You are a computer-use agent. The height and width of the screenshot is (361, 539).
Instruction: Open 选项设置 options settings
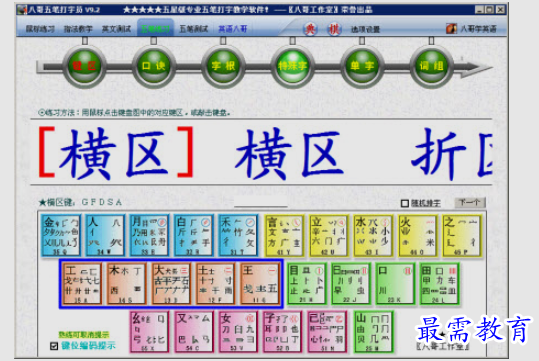point(365,29)
